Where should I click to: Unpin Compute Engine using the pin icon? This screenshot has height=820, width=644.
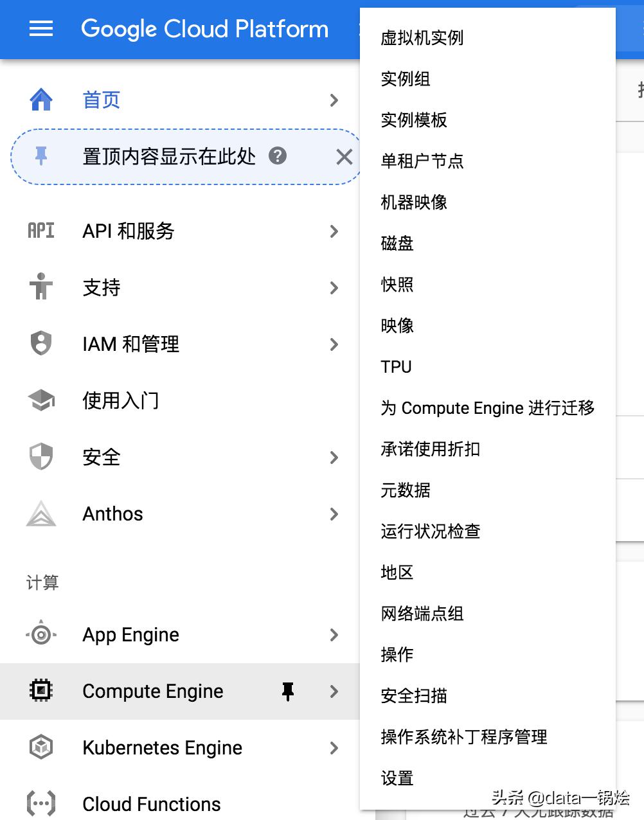click(x=288, y=691)
